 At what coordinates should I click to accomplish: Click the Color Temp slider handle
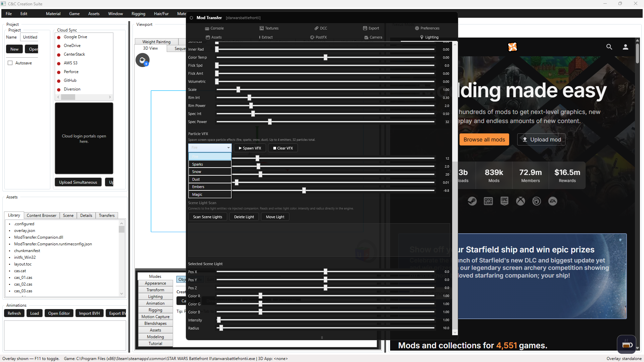(325, 57)
